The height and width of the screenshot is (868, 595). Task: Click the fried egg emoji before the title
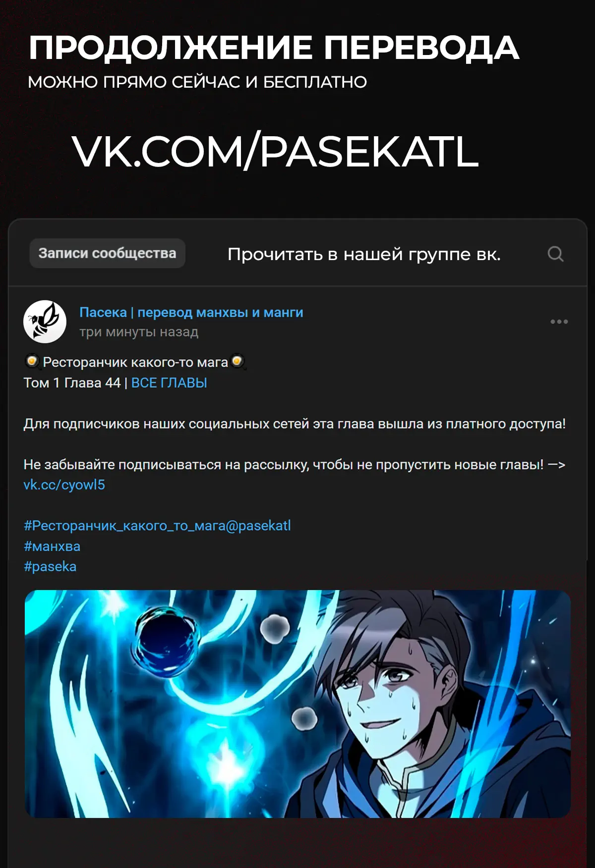click(32, 361)
